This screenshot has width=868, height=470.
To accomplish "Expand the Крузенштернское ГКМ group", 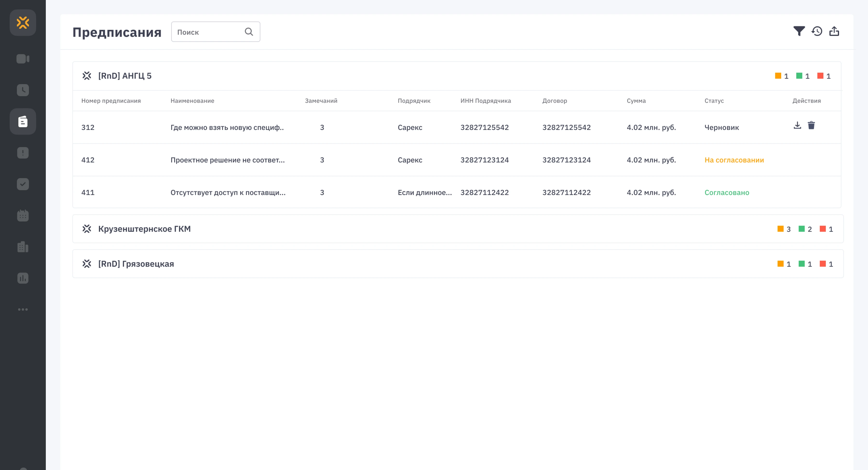I will [x=144, y=229].
